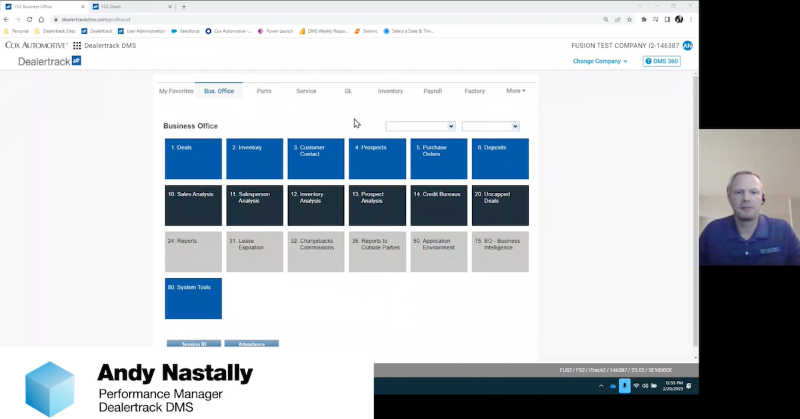Select the Bus. Office tab
This screenshot has width=800, height=419.
[x=219, y=91]
